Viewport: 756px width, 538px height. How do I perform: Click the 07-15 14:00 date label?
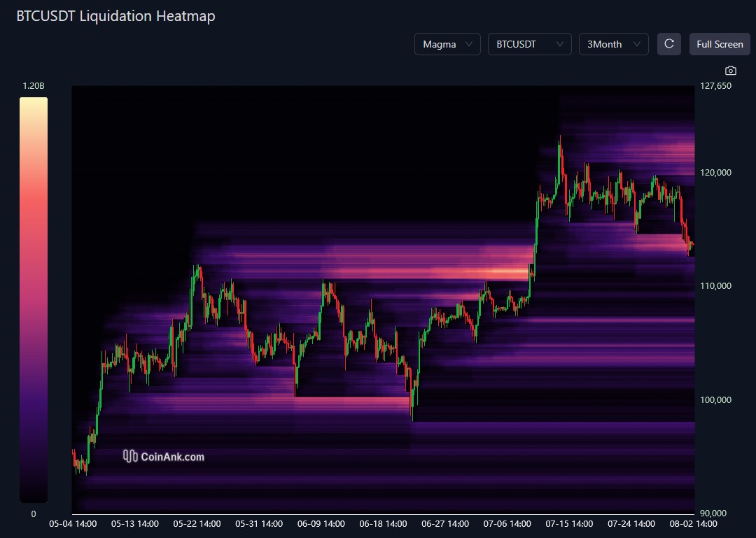point(569,523)
